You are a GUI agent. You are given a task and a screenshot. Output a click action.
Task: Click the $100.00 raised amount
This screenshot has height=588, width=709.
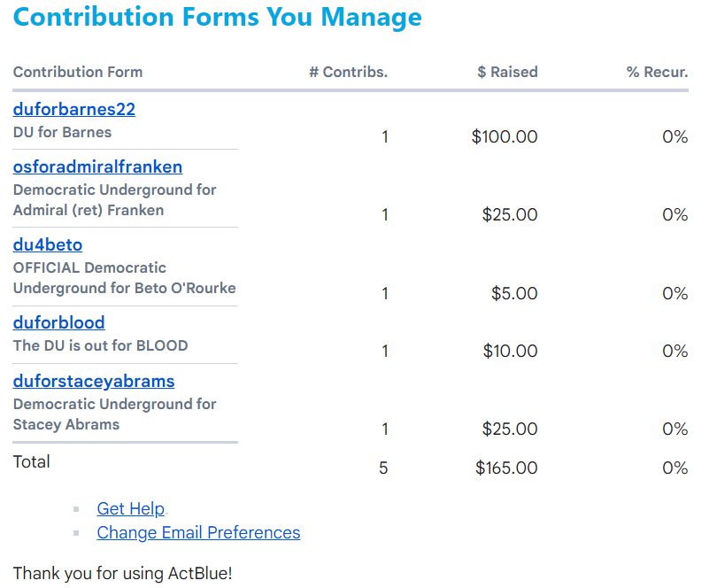505,137
